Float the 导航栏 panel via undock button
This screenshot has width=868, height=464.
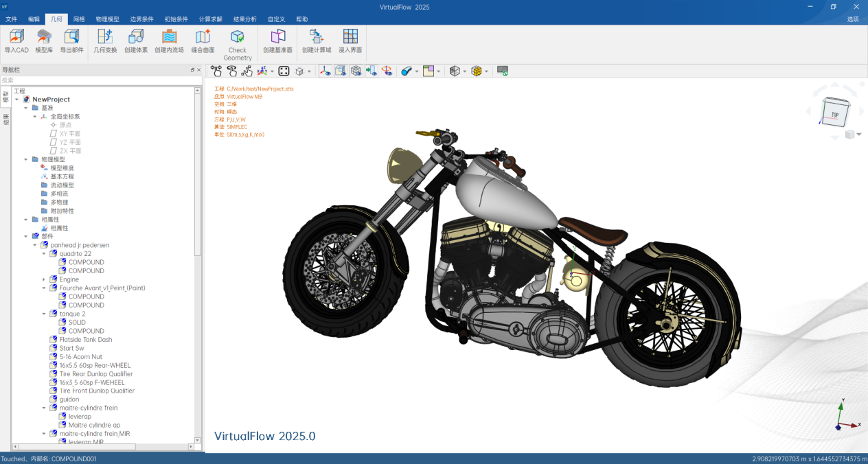pyautogui.click(x=192, y=70)
